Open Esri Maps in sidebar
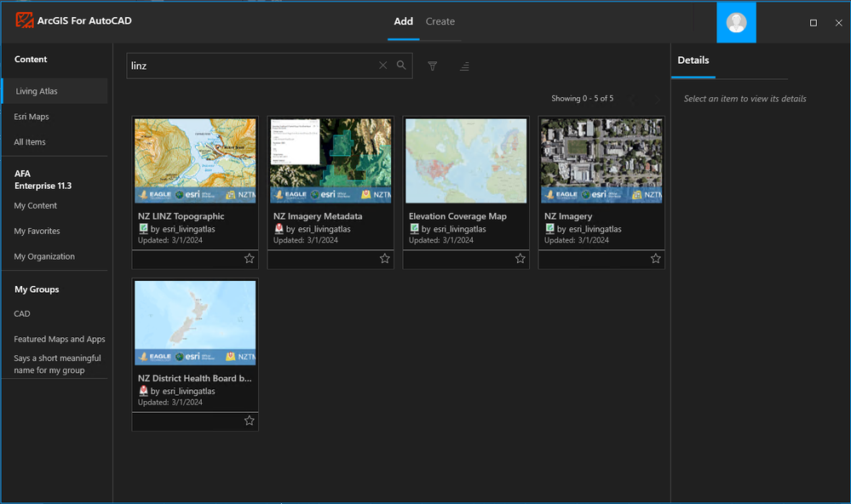This screenshot has height=504, width=851. [32, 117]
